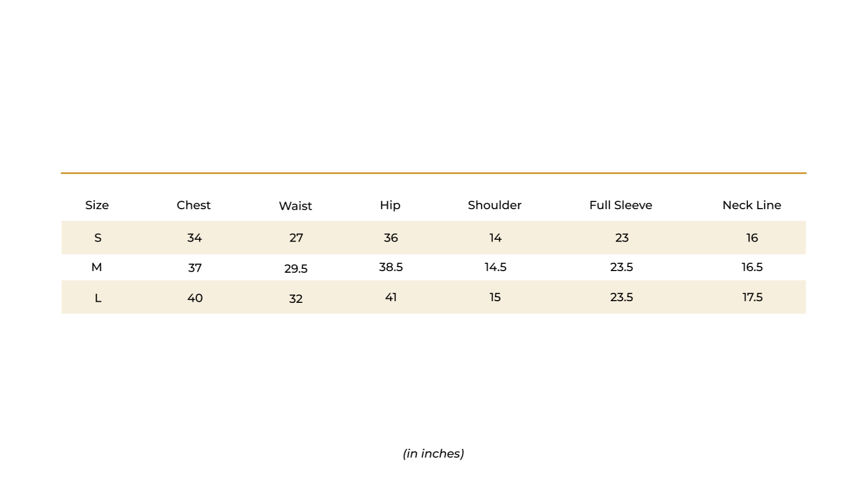Click hip value 41 for size L
Viewport: 868px width, 488px height.
coord(391,297)
